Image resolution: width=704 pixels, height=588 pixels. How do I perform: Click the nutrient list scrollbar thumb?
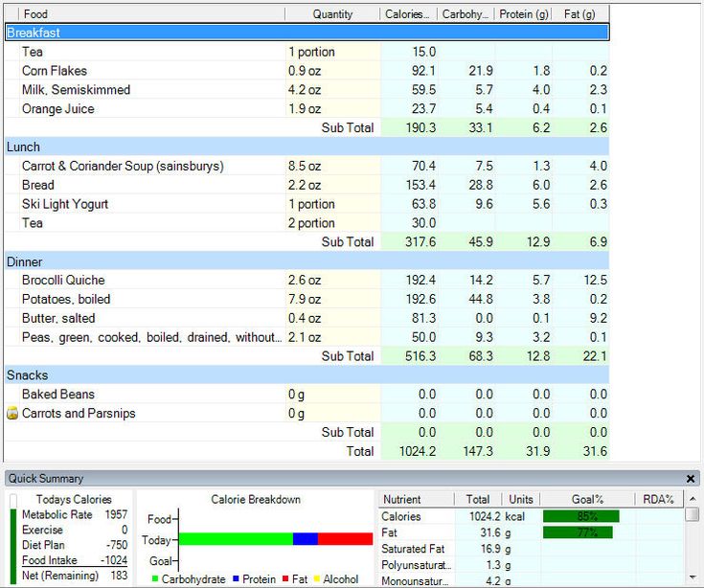pos(693,514)
